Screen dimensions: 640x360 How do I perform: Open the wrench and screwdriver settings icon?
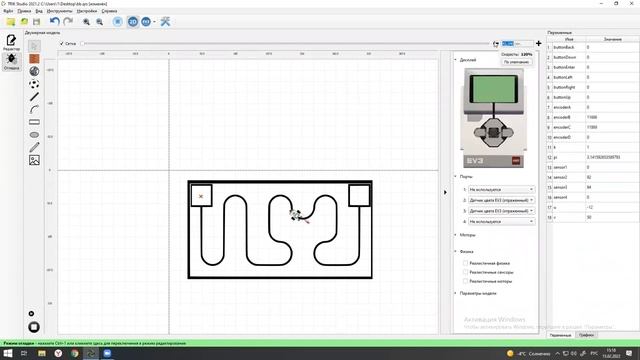point(165,22)
